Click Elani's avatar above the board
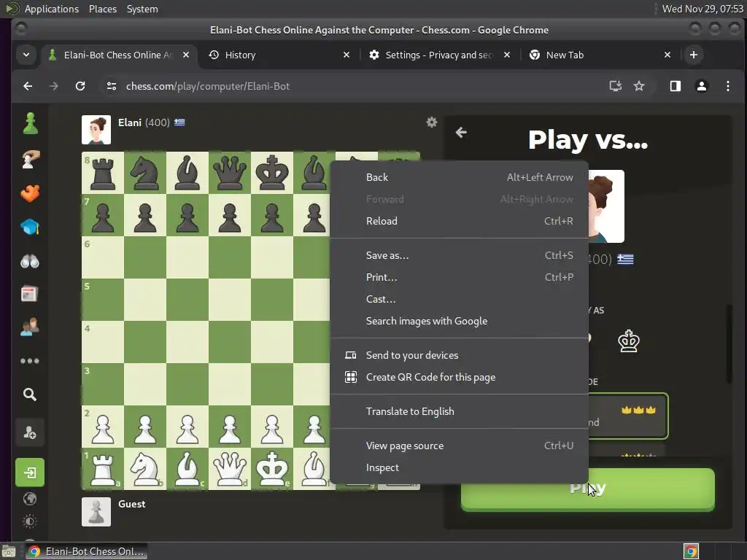The height and width of the screenshot is (560, 747). (x=96, y=130)
